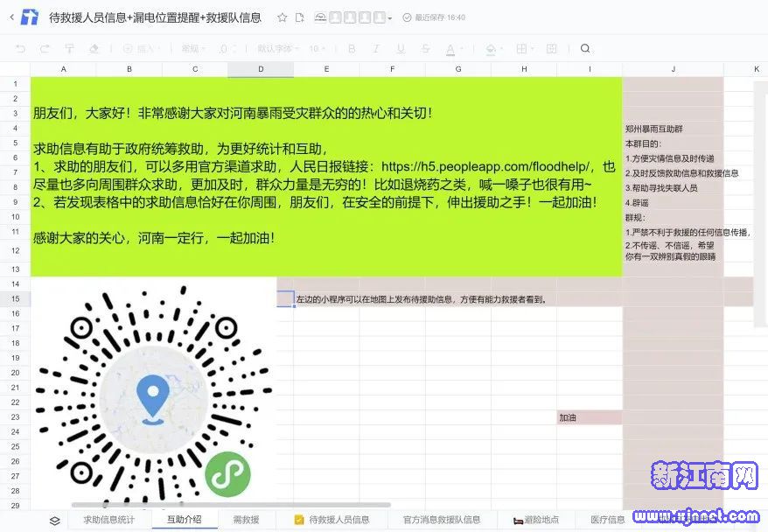The height and width of the screenshot is (532, 768).
Task: Open the font family dropdown
Action: tap(277, 49)
